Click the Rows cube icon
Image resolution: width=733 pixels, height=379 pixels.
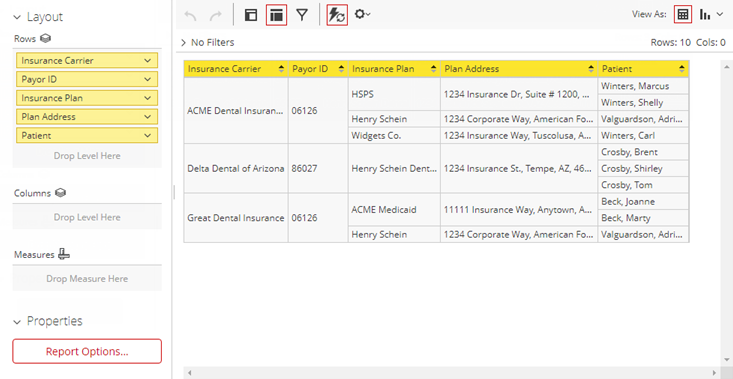45,39
